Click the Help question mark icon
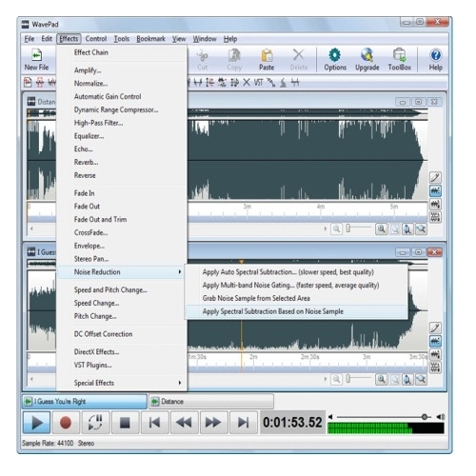This screenshot has width=476, height=476. pyautogui.click(x=436, y=60)
